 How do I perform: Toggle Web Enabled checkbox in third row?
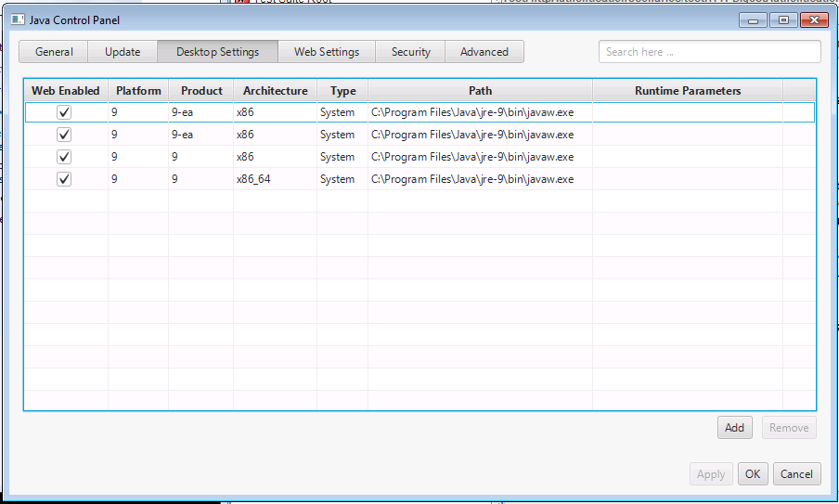tap(64, 157)
